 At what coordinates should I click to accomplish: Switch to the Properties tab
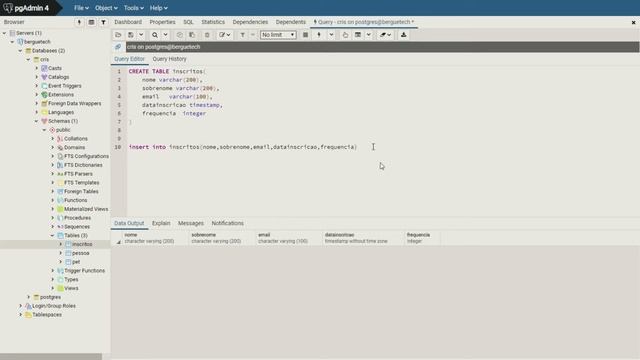[x=162, y=22]
